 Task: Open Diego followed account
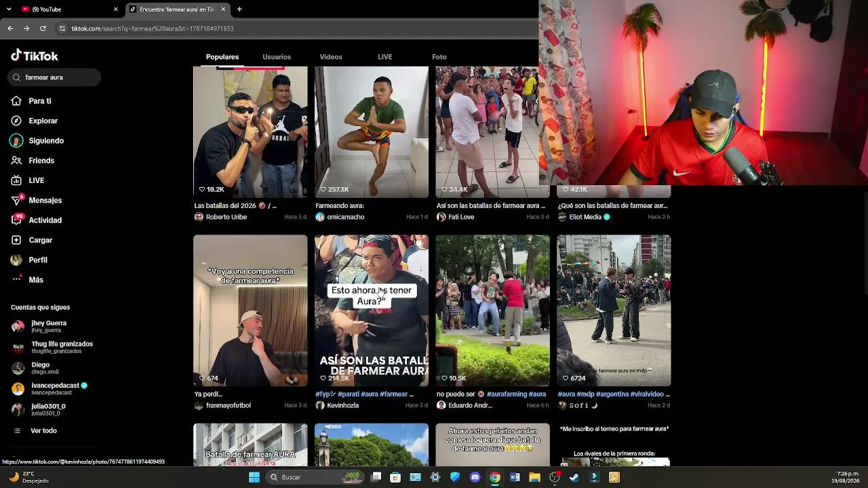coord(35,368)
